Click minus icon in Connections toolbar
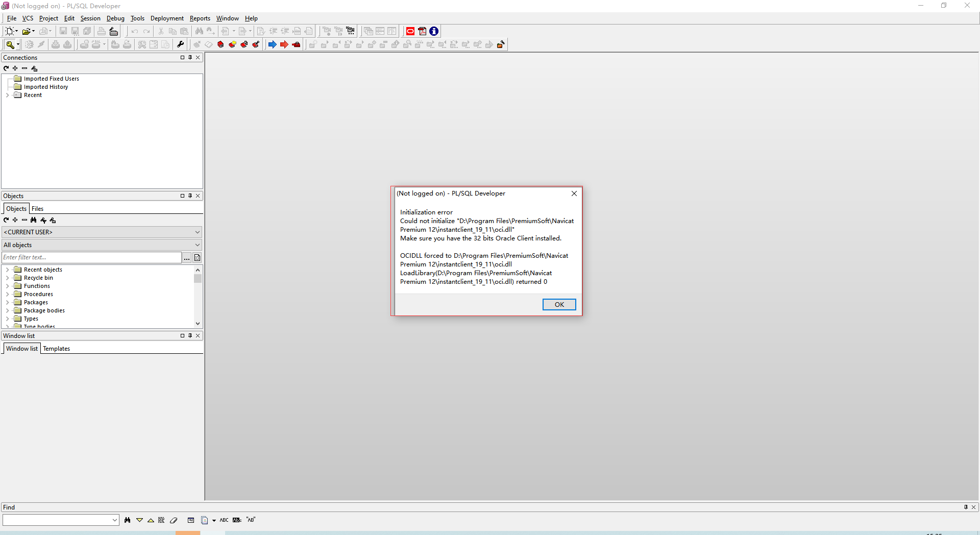The image size is (980, 535). click(24, 68)
